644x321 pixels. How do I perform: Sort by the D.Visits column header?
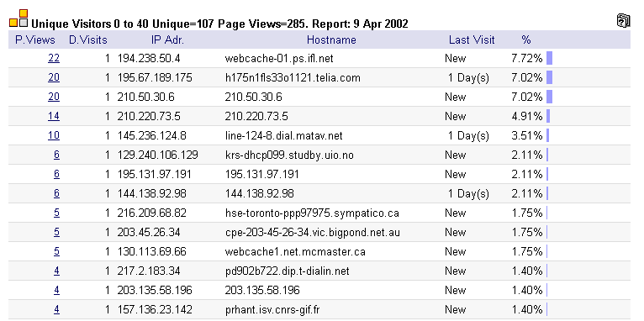(x=88, y=39)
